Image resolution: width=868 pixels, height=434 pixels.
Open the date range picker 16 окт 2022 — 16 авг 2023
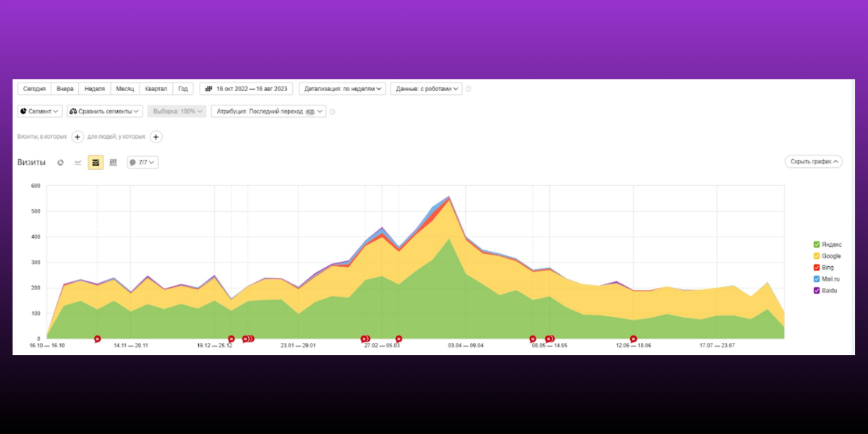pos(246,89)
